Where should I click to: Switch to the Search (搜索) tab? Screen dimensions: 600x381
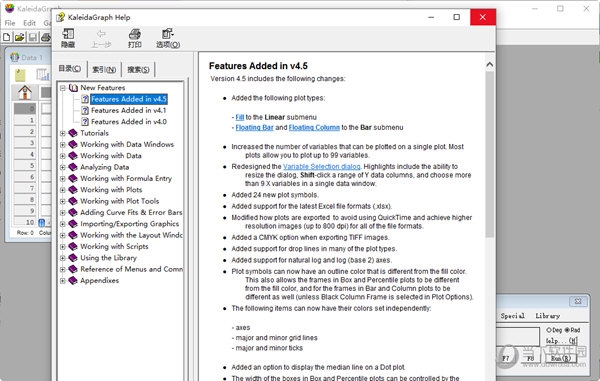(x=138, y=70)
